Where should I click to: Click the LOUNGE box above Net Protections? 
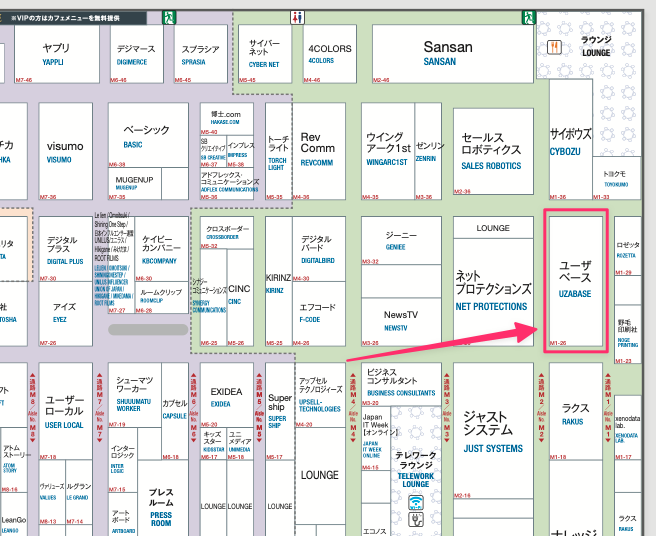click(493, 228)
